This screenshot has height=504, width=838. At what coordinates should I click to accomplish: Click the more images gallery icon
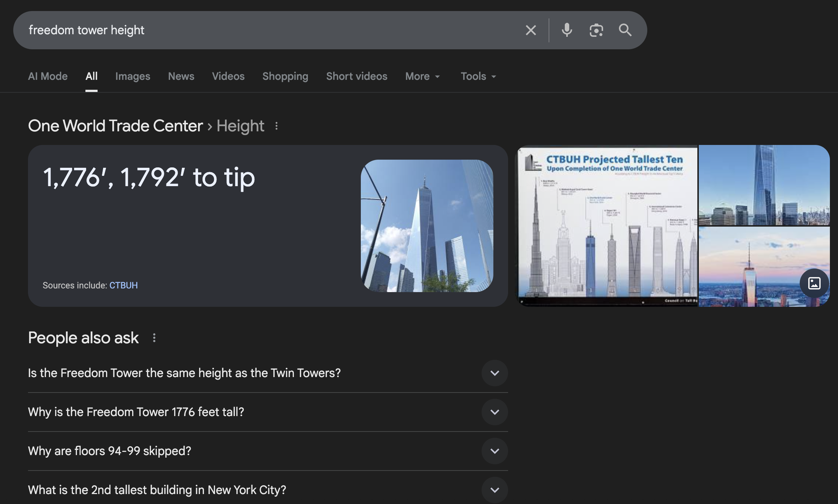coord(814,283)
